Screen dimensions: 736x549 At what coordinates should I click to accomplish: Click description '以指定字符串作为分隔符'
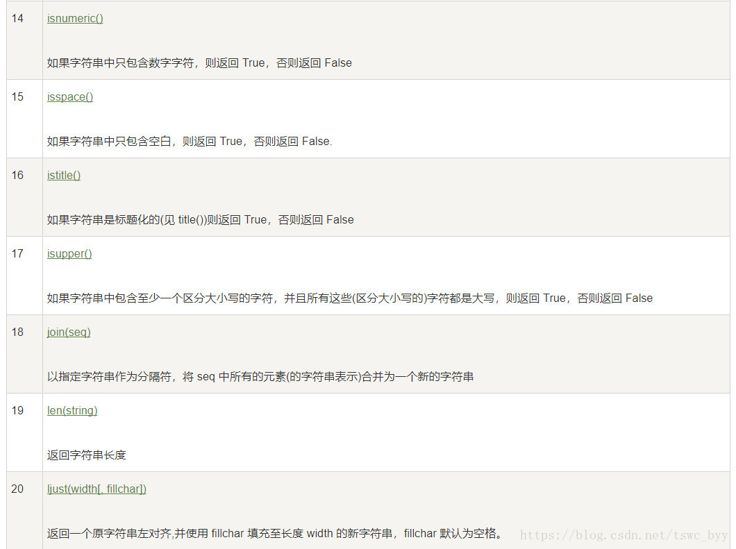pos(109,376)
